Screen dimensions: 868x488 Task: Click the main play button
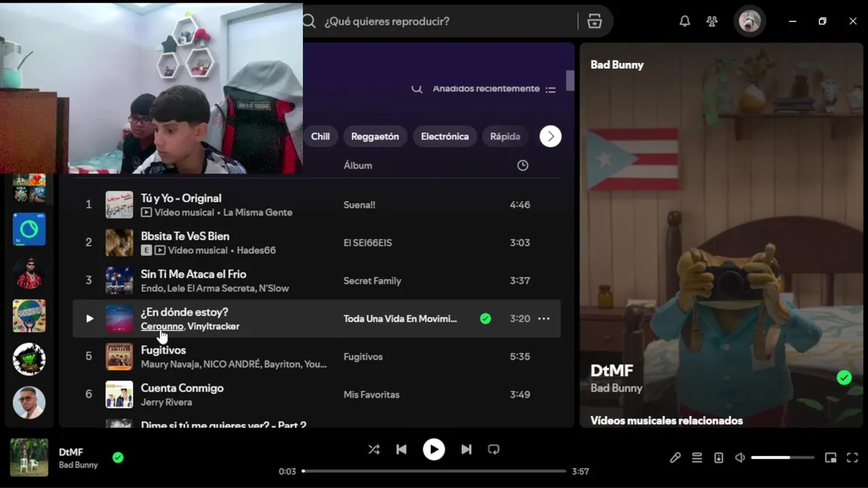click(434, 449)
